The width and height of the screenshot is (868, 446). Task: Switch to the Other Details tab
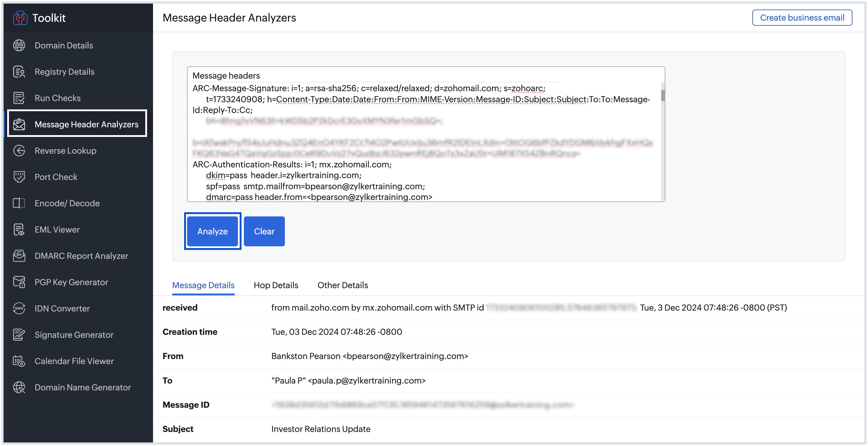342,285
